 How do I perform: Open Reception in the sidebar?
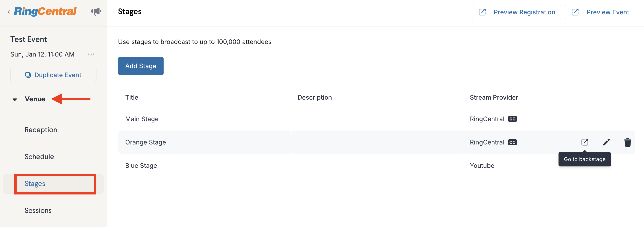41,130
